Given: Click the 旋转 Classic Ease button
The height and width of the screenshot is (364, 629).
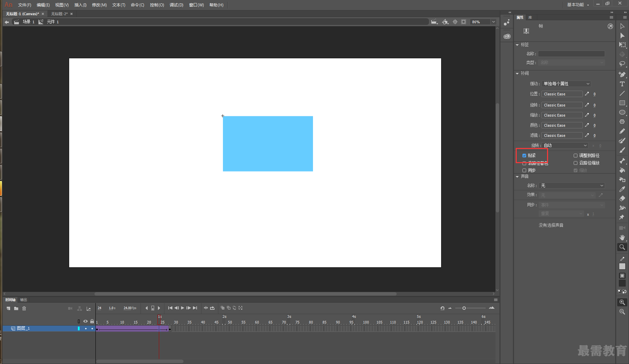Looking at the screenshot, I should click(562, 105).
